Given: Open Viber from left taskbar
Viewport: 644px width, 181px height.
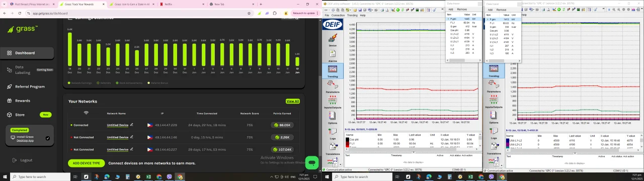Looking at the screenshot, I should (170, 177).
